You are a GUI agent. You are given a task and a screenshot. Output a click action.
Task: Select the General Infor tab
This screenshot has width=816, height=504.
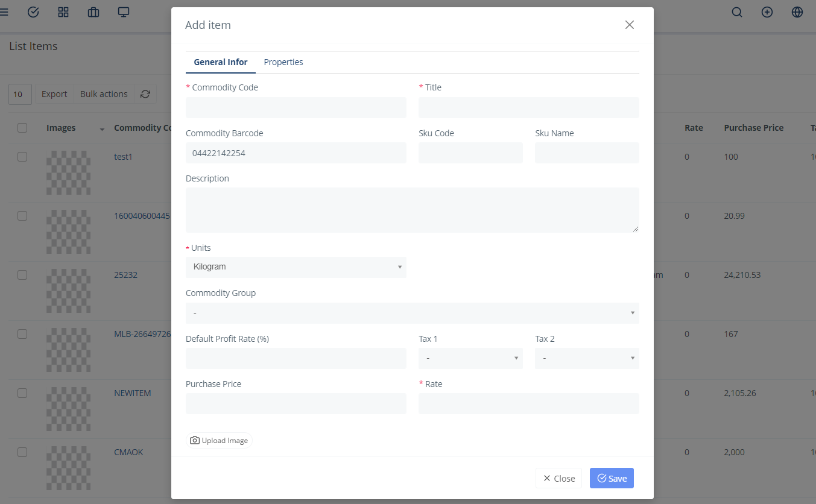coord(220,62)
